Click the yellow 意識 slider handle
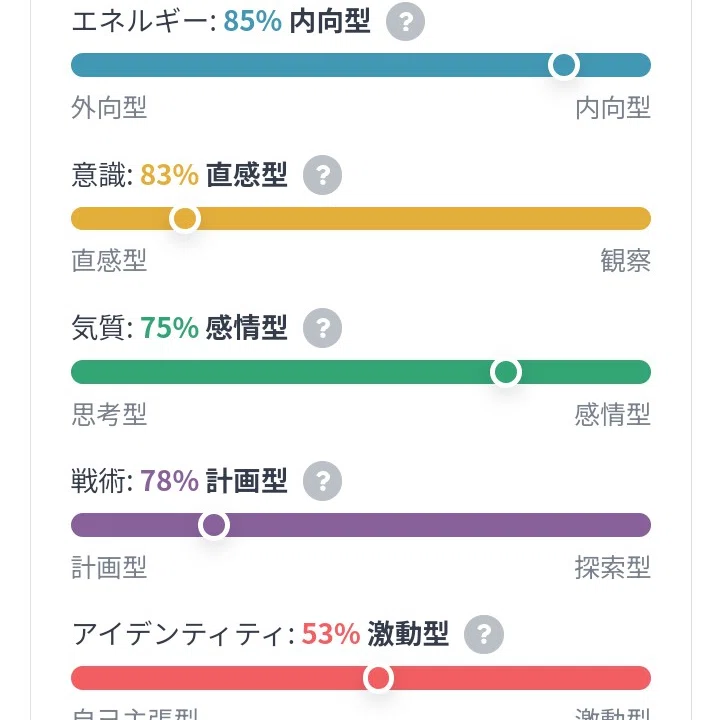 coord(185,218)
